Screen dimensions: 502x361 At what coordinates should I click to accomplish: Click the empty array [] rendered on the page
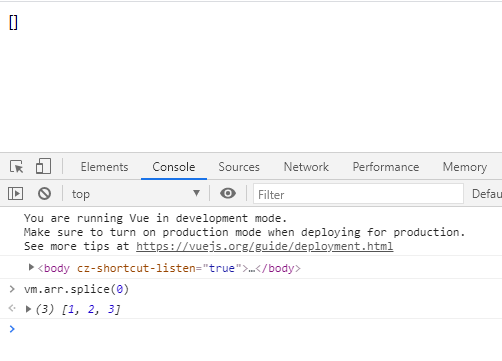coord(13,23)
